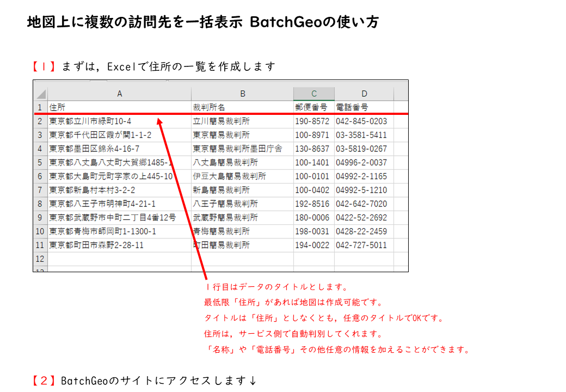Select postal code cell 100-0402
The width and height of the screenshot is (566, 392).
(314, 190)
